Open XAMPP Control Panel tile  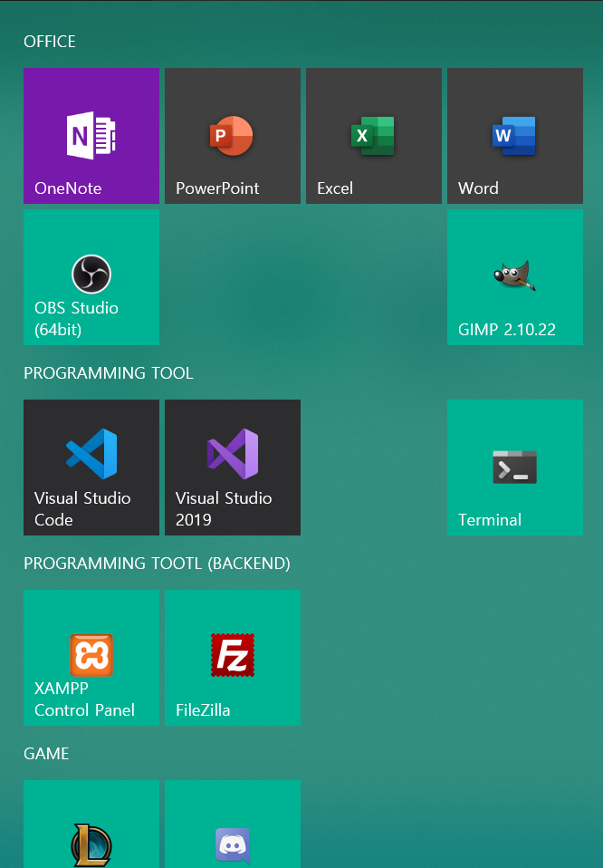click(x=91, y=658)
